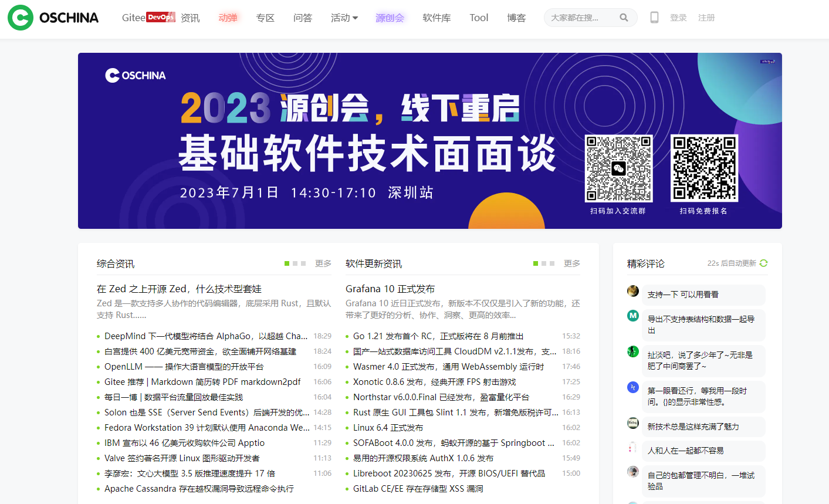Click the avatar next to 支持一下 可以用看看

click(x=633, y=291)
